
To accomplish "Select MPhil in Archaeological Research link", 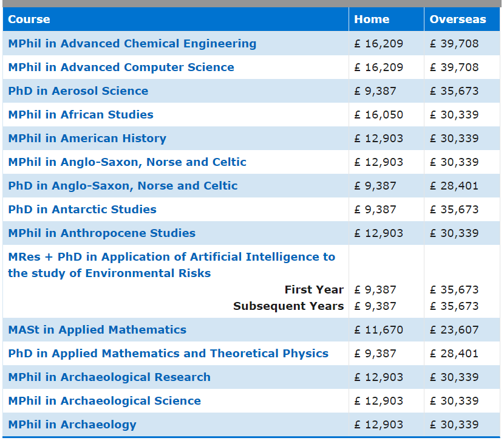I will coord(109,377).
